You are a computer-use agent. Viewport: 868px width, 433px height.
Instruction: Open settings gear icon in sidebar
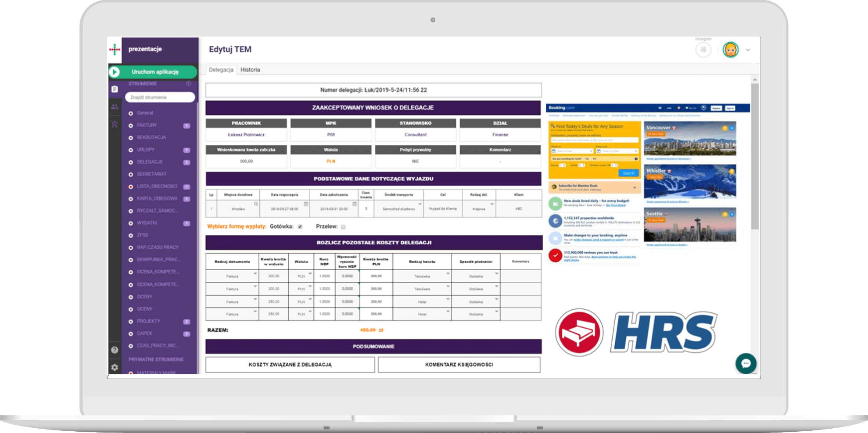click(115, 367)
